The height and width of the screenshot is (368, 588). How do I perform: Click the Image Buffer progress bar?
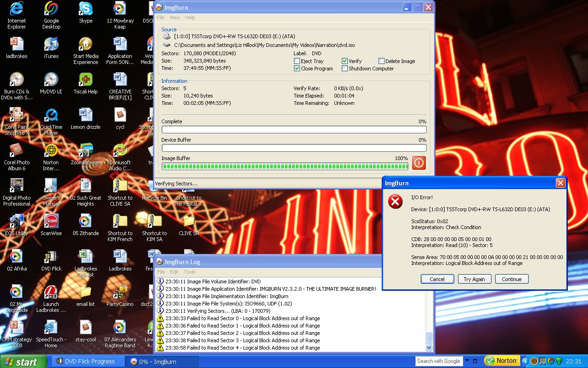pyautogui.click(x=285, y=166)
